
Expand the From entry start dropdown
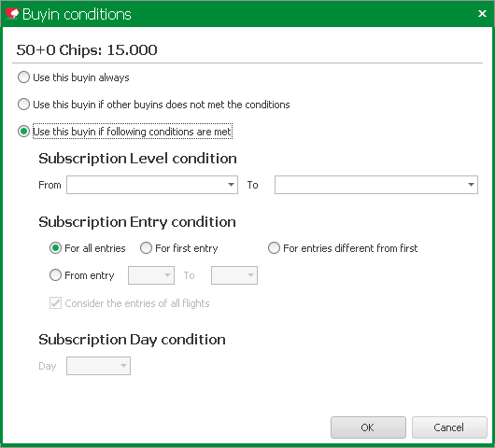pos(151,275)
